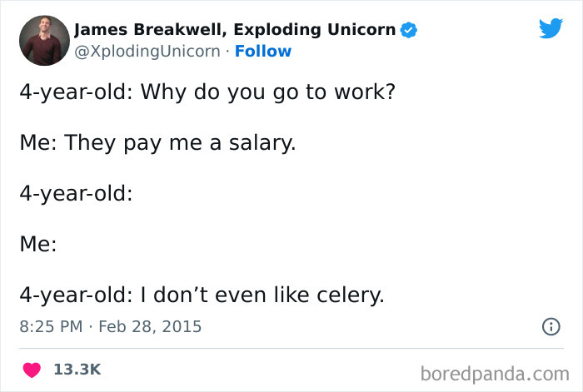
Task: Open the @XplodingUnicorn handle link
Action: click(149, 52)
